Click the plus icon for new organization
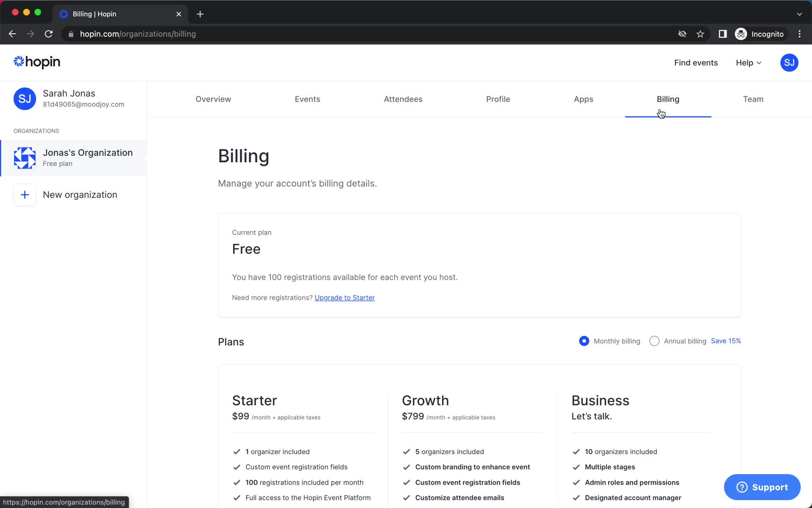Screen dimensions: 812x508 coord(25,195)
